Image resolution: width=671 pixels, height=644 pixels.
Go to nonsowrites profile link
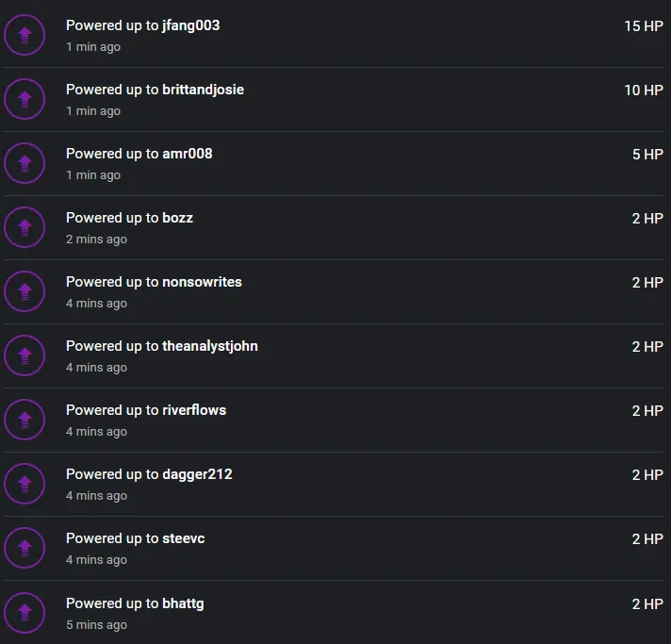pos(202,282)
